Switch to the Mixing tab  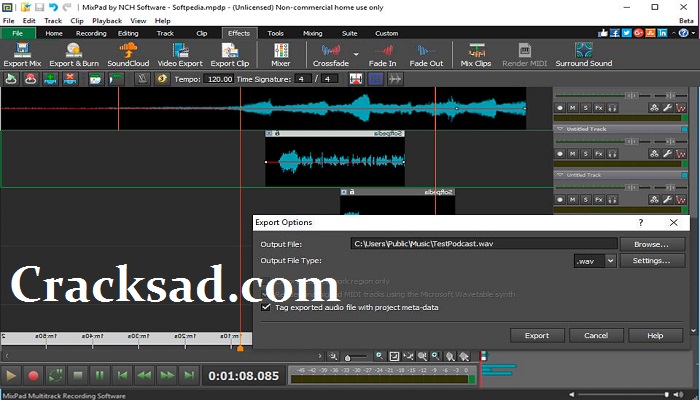coord(312,33)
